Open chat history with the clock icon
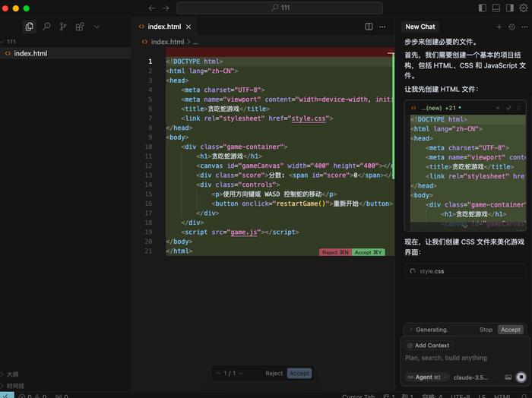This screenshot has width=532, height=398. point(511,27)
